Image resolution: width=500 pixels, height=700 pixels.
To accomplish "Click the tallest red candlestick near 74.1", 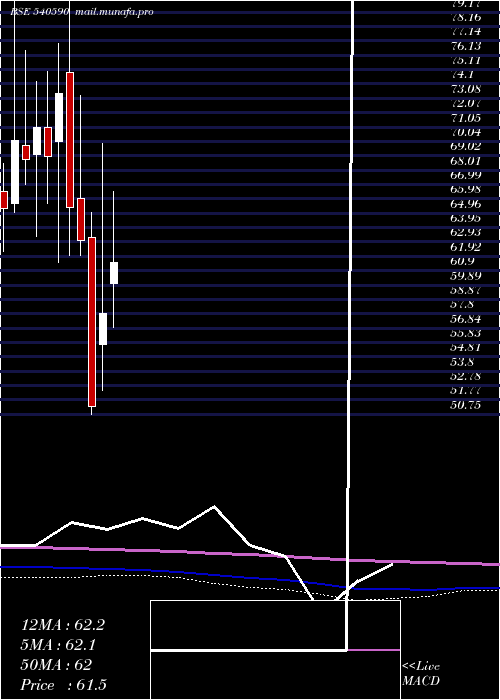I will coord(70,140).
